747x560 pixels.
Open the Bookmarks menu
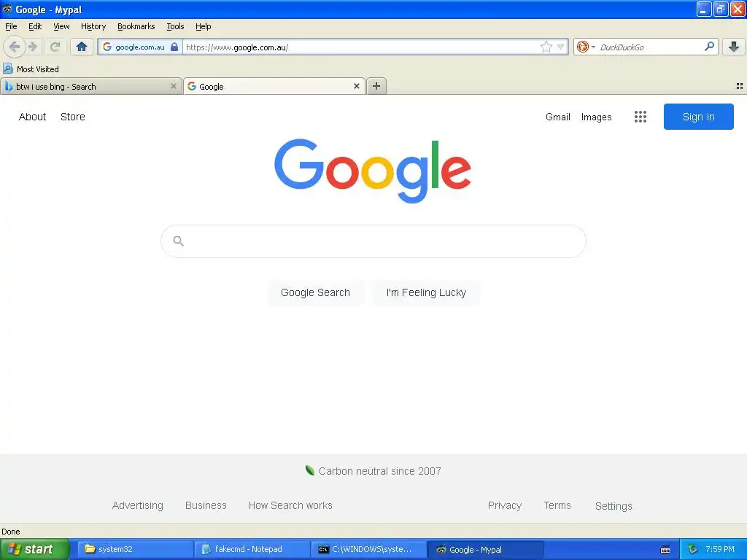pos(136,26)
